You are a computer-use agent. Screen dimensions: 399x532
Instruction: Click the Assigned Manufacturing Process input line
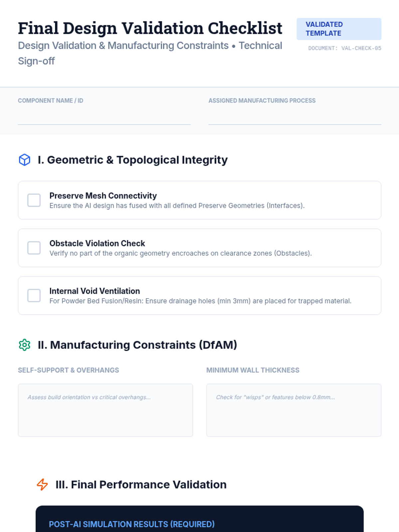tap(295, 117)
